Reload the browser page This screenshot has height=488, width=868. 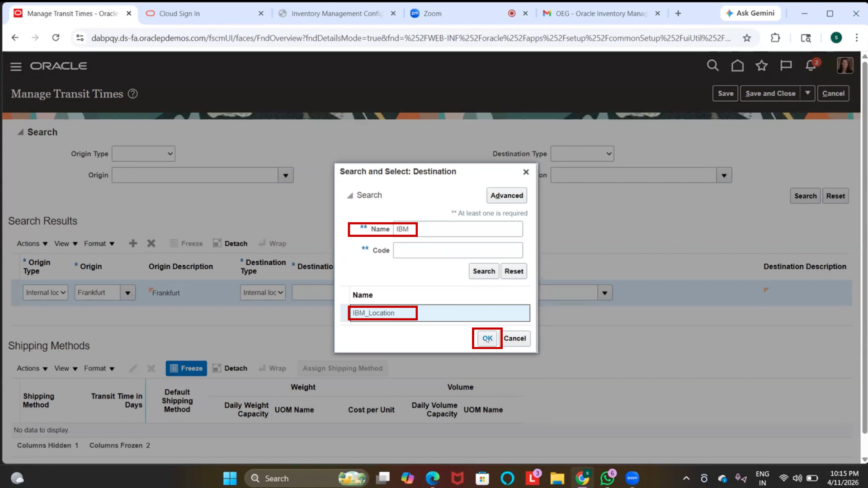[56, 38]
